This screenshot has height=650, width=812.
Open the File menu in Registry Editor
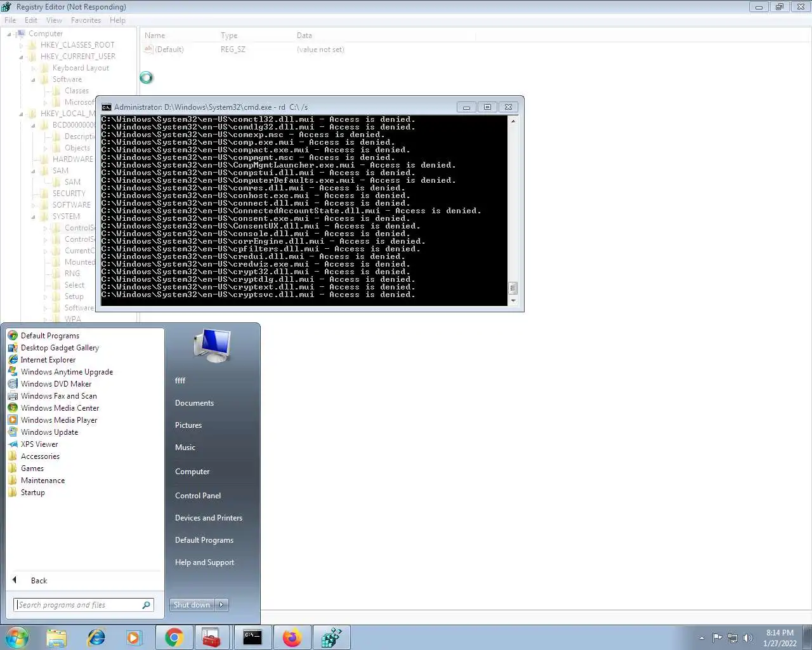[x=10, y=20]
